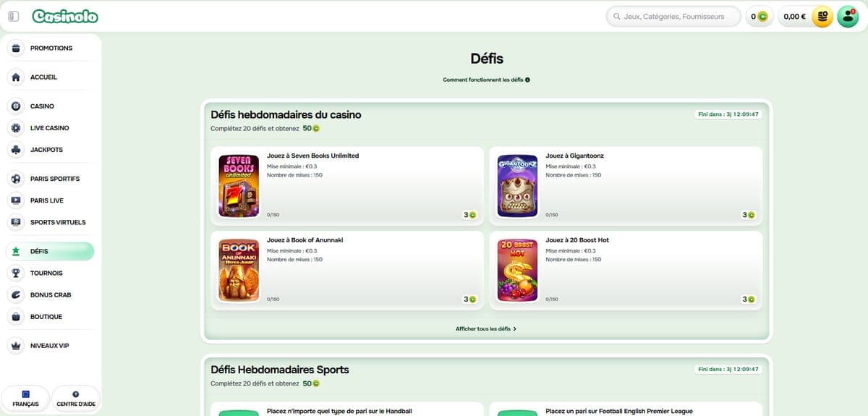Click the search magnifier icon
Viewport: 868px width, 416px height.
point(616,17)
